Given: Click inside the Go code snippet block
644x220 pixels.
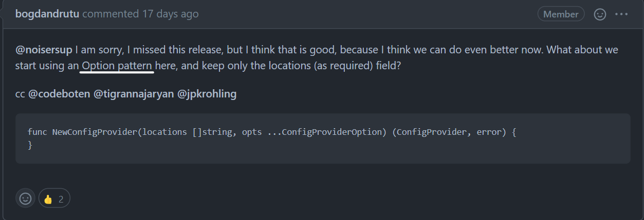Looking at the screenshot, I should click(x=323, y=138).
